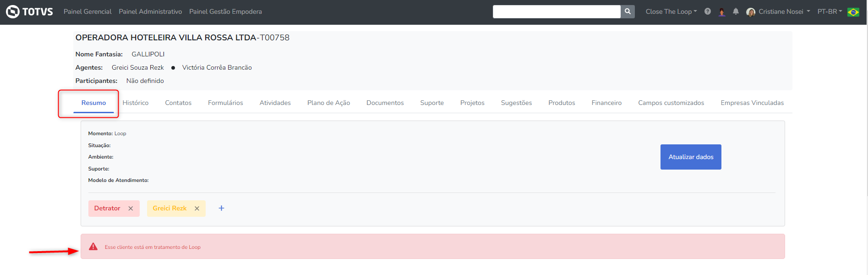The width and height of the screenshot is (868, 275).
Task: Open the Cristiane Nosei user menu
Action: pyautogui.click(x=784, y=11)
